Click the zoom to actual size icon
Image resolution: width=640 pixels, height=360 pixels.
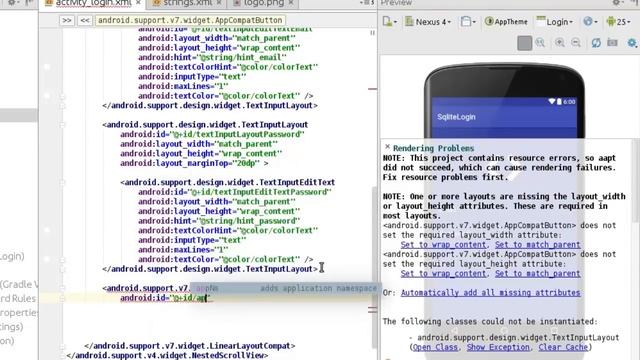tap(540, 43)
